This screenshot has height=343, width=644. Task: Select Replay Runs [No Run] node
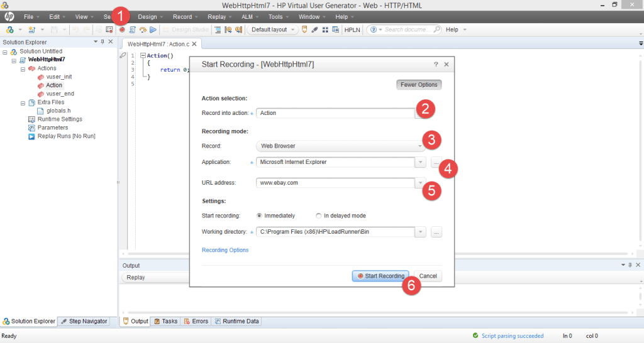pyautogui.click(x=67, y=136)
